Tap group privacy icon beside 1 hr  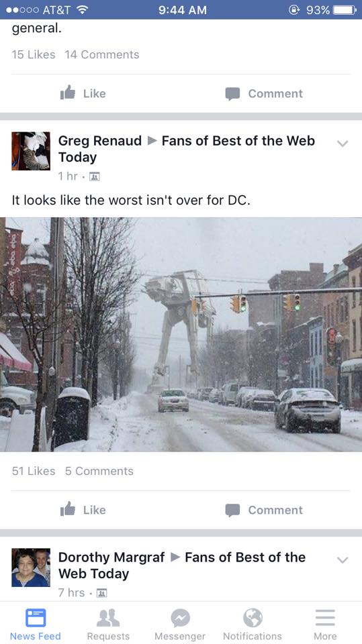coord(95,176)
